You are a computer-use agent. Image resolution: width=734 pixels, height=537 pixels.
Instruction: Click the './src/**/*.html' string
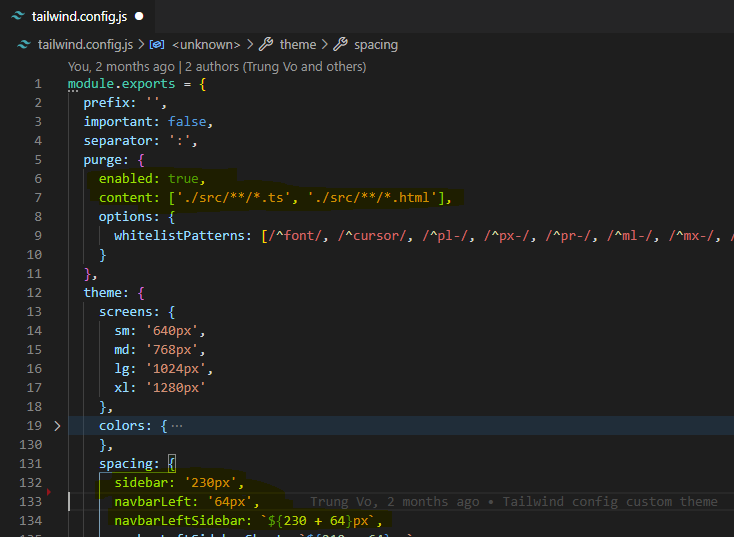click(x=373, y=198)
